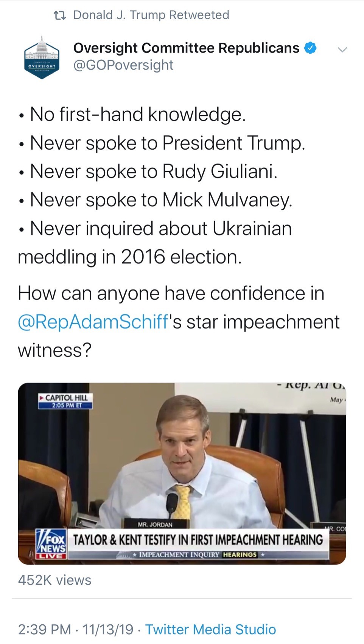Click the Capitol Hill time badge in video
The image size is (364, 644).
(x=66, y=401)
